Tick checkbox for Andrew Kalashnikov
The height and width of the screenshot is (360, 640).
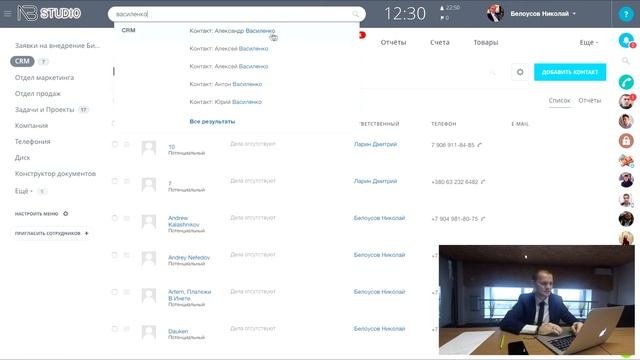click(115, 218)
